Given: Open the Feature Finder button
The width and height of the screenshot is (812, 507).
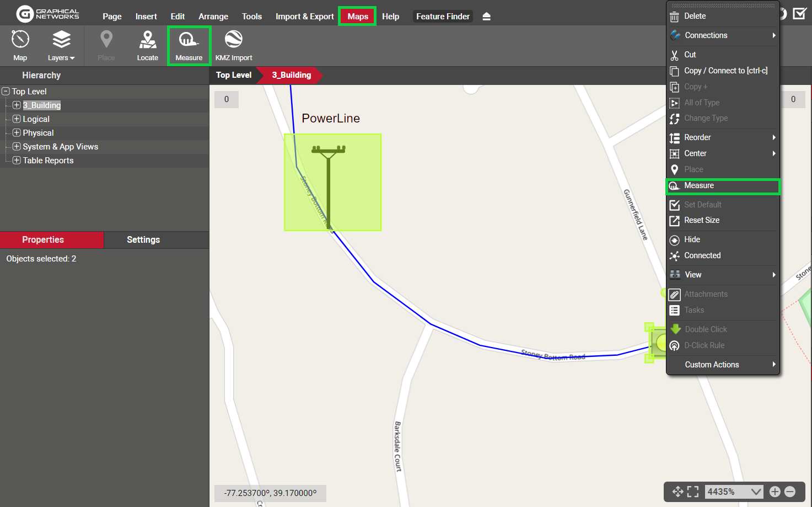Looking at the screenshot, I should 443,17.
